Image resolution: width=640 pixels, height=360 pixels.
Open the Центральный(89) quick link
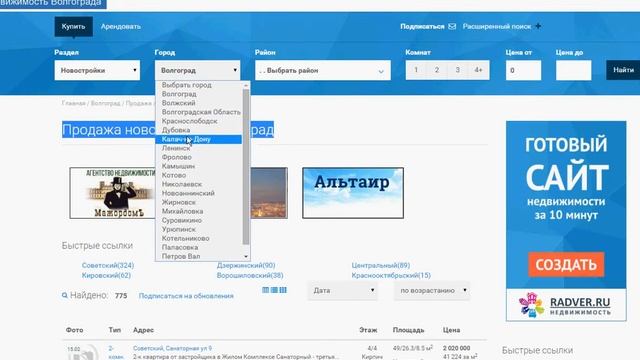(x=381, y=265)
